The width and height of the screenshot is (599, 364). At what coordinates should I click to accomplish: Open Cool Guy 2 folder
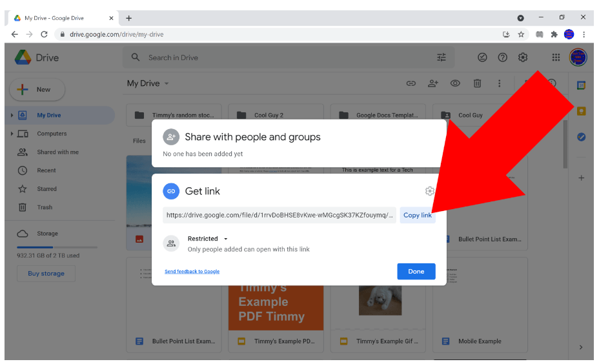tap(276, 115)
